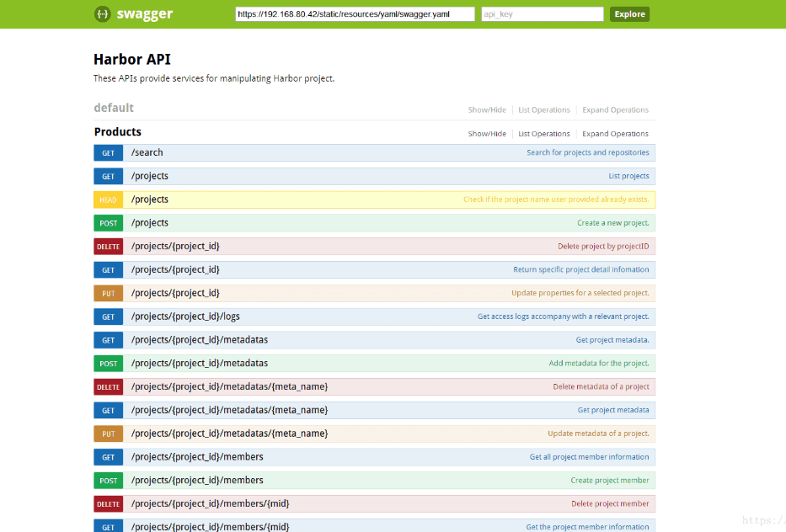The image size is (786, 532).
Task: Click the POST badge for /projects/{project_id}/members
Action: pyautogui.click(x=109, y=481)
